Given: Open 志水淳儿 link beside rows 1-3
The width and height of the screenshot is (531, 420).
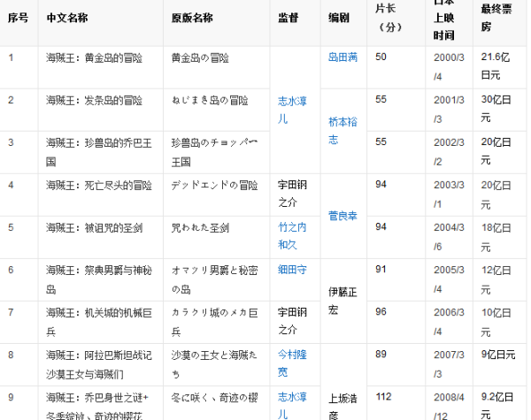Looking at the screenshot, I should 292,110.
